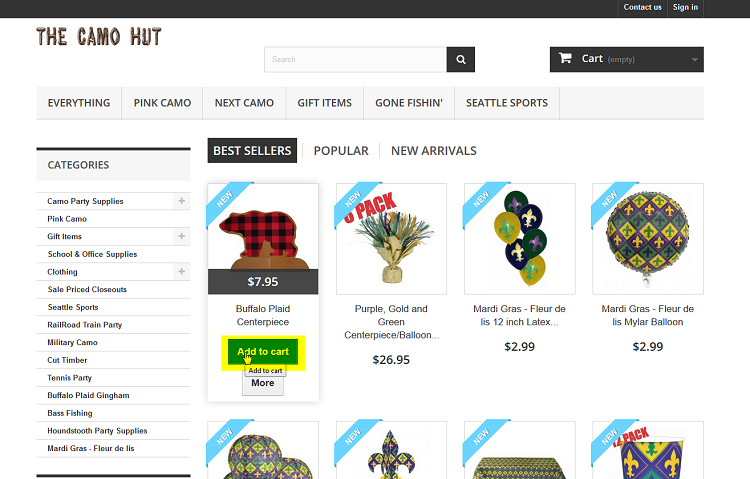Viewport: 750px width, 479px height.
Task: Click the More button under Buffalo Plaid
Action: click(263, 383)
